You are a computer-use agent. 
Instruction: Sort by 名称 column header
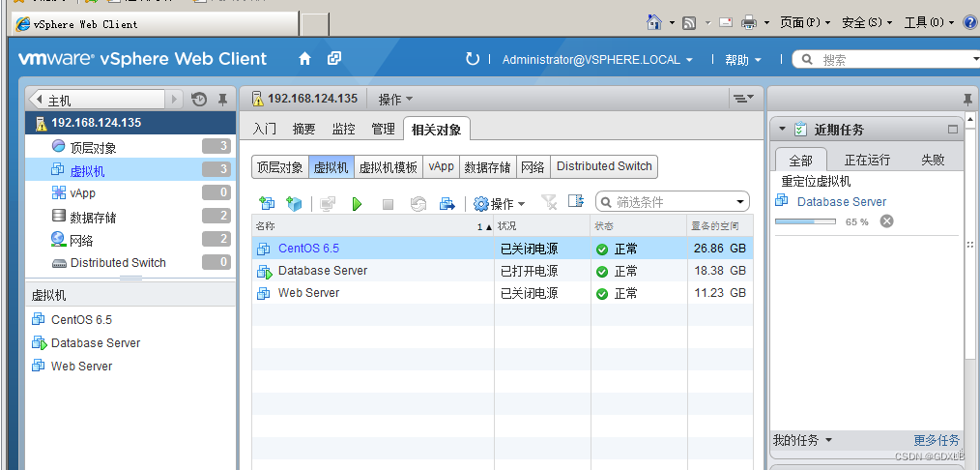pyautogui.click(x=372, y=226)
